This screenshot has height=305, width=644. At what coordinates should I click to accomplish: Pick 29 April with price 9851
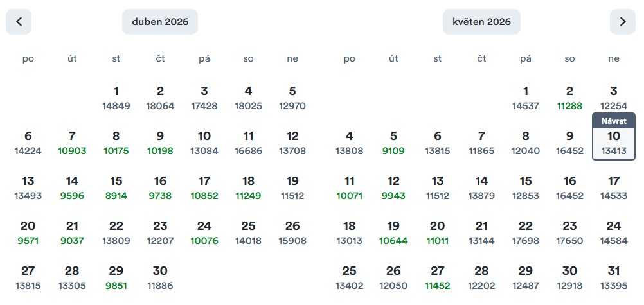point(116,278)
